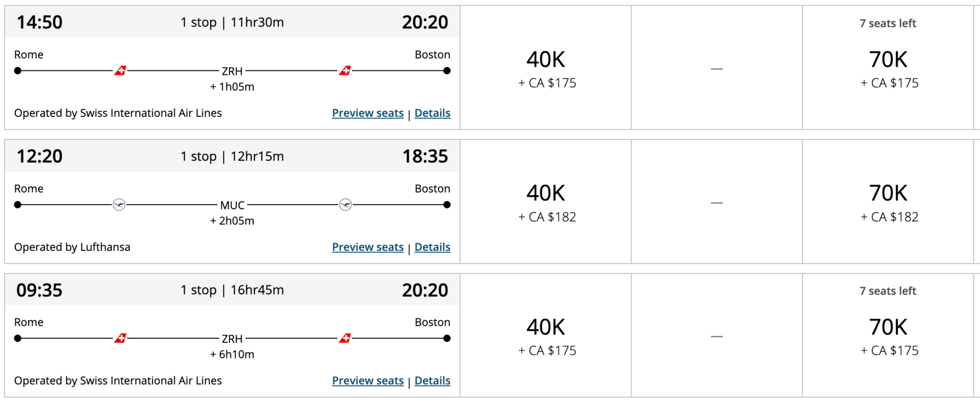Select the 40K + CA $182 Lufthansa fare
Viewport: 980px width, 403px height.
coord(546,202)
